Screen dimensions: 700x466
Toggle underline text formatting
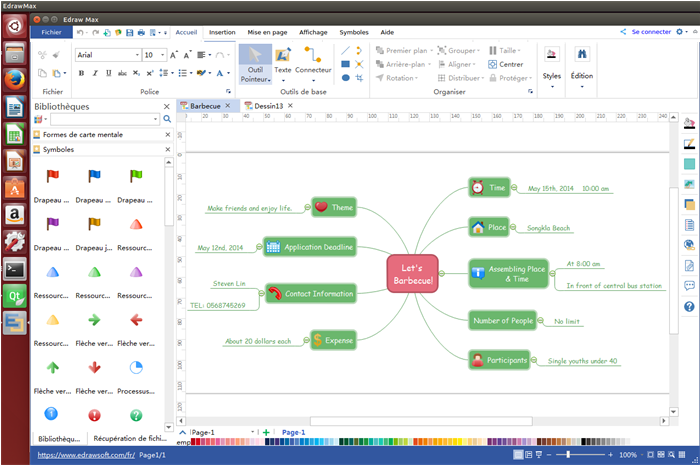pos(109,73)
